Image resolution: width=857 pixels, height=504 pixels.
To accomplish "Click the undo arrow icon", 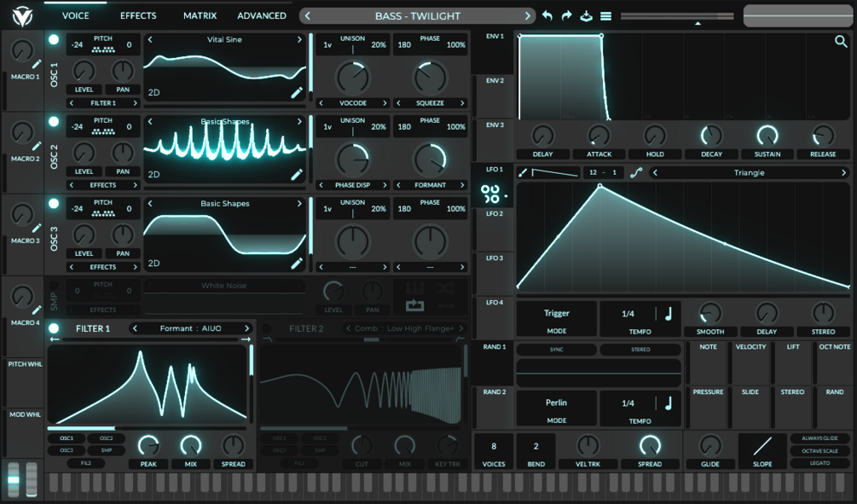I will click(547, 16).
